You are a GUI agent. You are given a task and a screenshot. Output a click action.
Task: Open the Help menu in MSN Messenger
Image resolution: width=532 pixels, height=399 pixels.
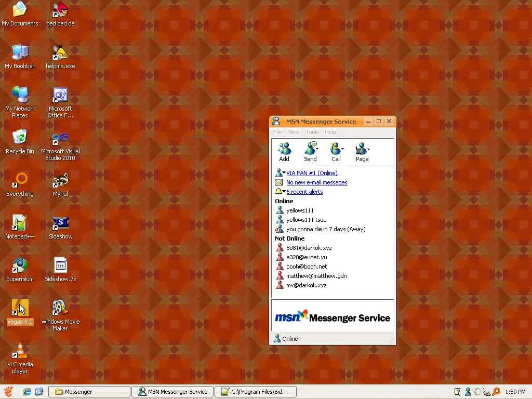click(330, 132)
